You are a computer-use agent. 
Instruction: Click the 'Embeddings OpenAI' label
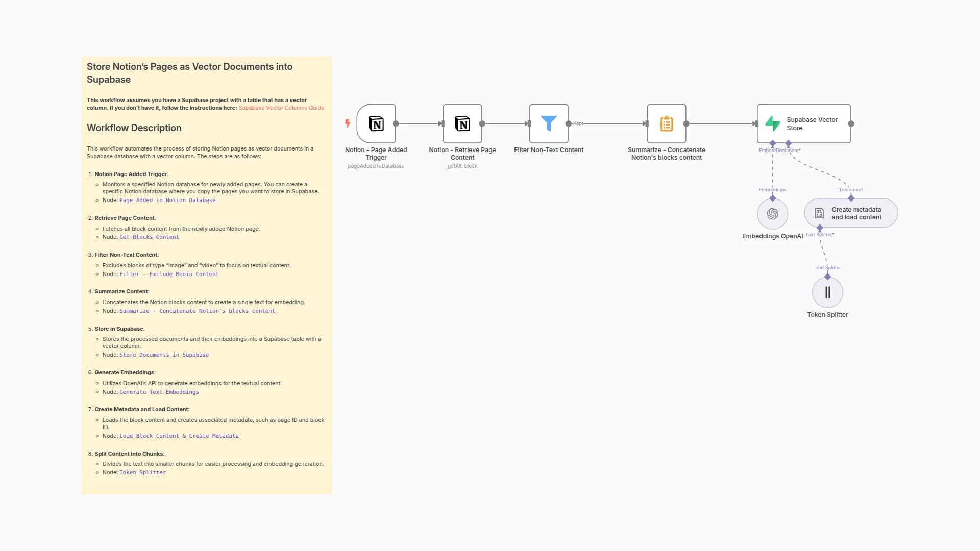pyautogui.click(x=772, y=236)
